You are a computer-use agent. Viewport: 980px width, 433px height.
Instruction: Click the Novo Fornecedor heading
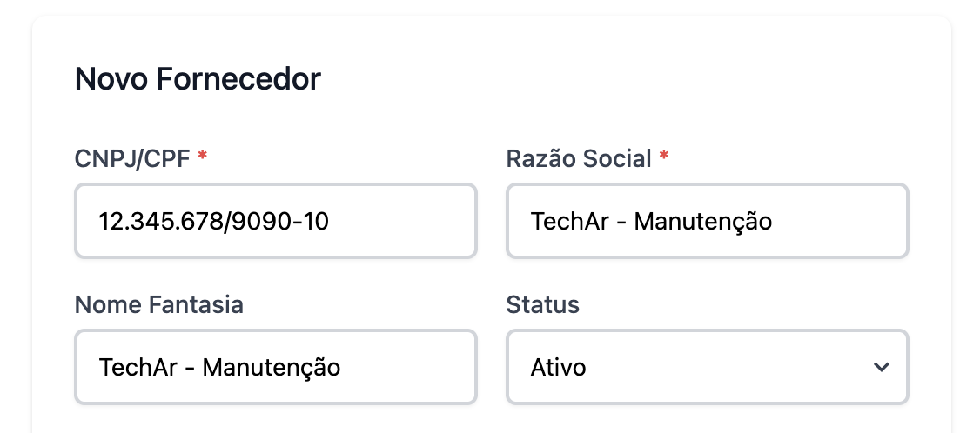198,79
